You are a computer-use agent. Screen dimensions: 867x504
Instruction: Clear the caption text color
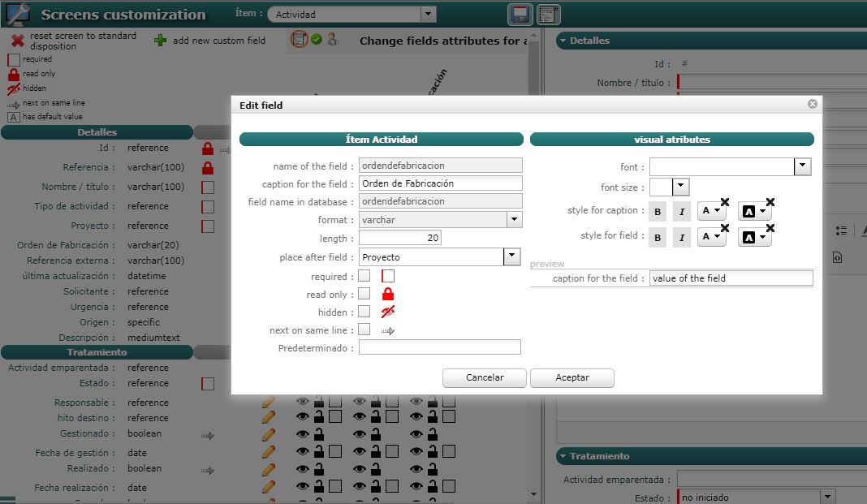tap(724, 202)
